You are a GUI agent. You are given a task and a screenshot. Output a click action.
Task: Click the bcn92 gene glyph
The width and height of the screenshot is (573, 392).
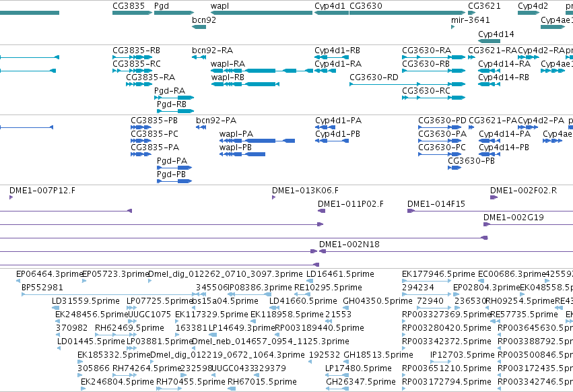(199, 27)
